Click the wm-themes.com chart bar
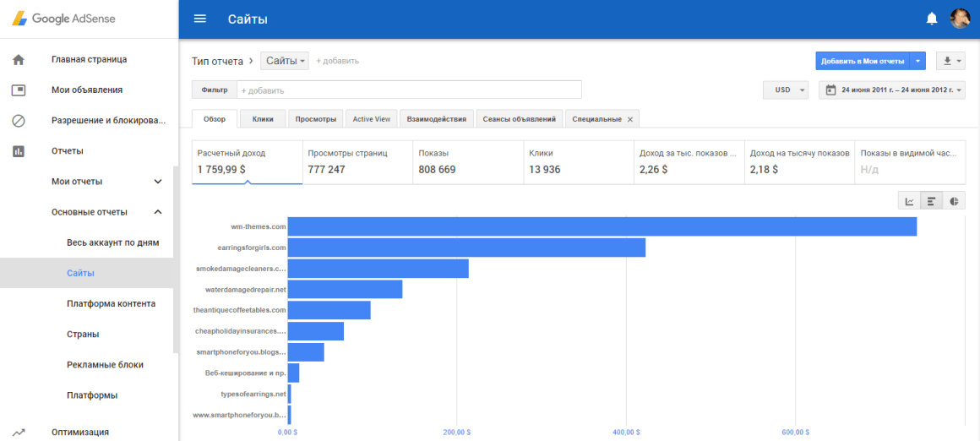Image resolution: width=980 pixels, height=441 pixels. click(602, 226)
